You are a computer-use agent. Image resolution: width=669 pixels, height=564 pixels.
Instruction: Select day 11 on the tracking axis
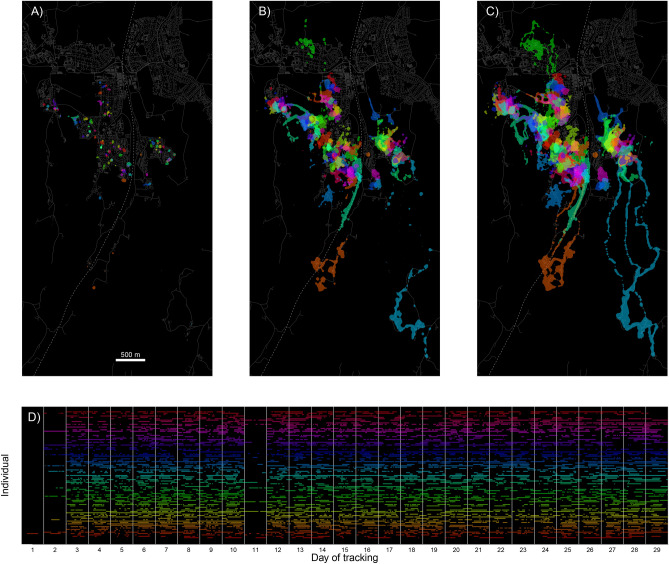pos(255,550)
